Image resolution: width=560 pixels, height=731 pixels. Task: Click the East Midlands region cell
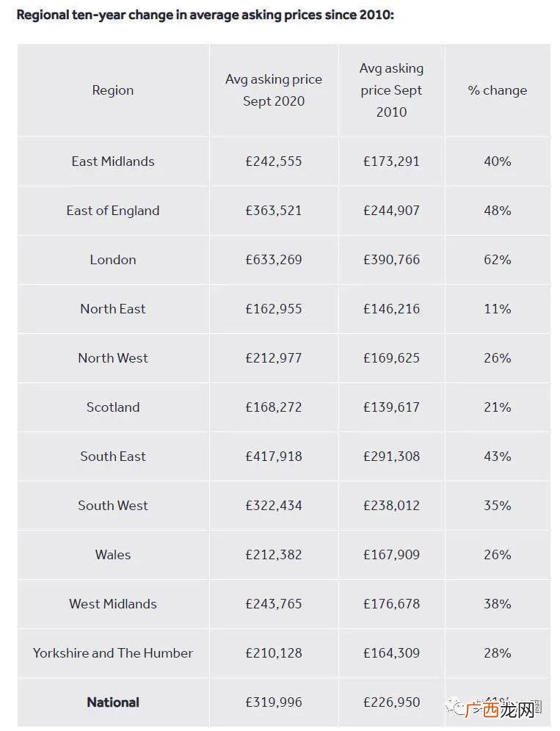113,161
